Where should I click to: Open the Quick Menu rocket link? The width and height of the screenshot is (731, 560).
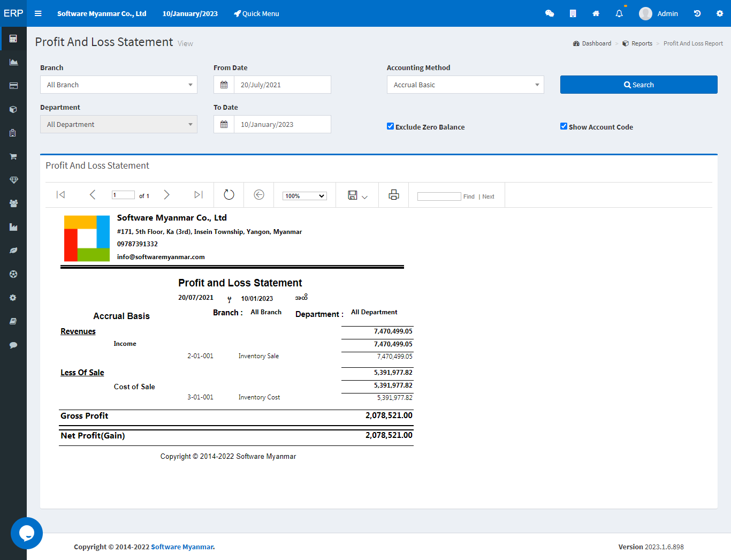[256, 13]
